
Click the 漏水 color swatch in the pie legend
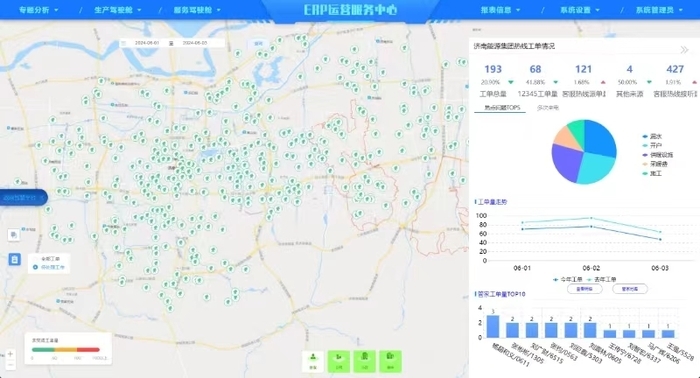[645, 136]
